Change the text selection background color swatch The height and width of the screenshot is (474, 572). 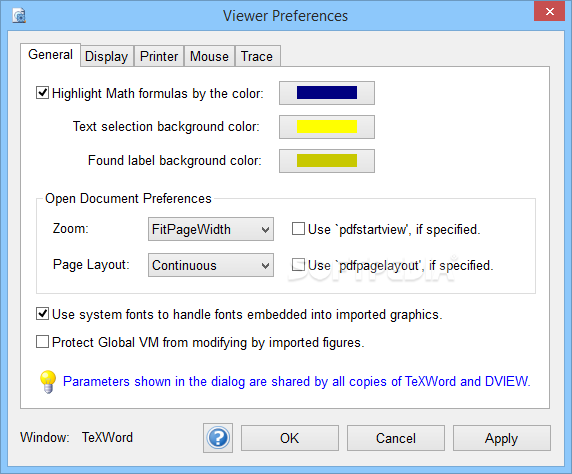pos(327,127)
